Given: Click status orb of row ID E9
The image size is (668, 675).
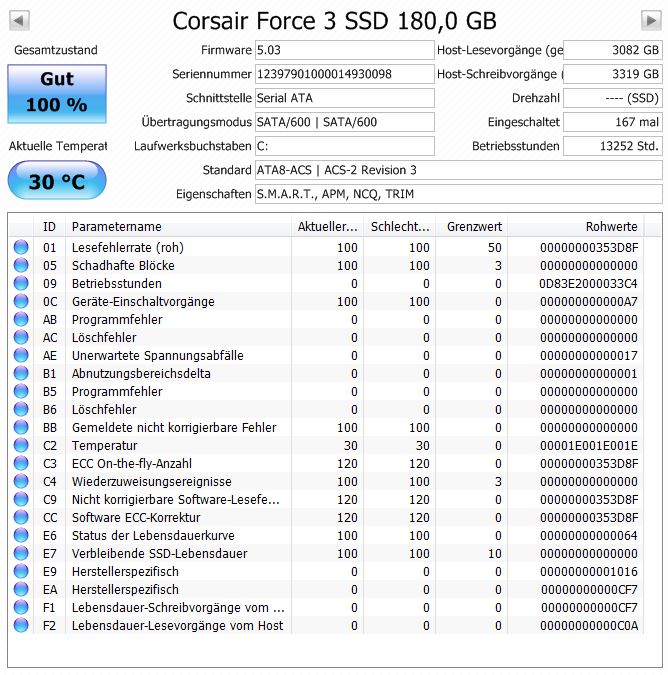Looking at the screenshot, I should [x=21, y=571].
